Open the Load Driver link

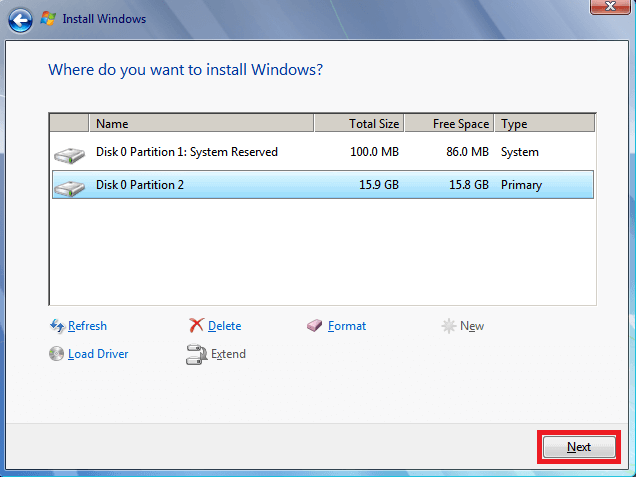click(x=98, y=354)
